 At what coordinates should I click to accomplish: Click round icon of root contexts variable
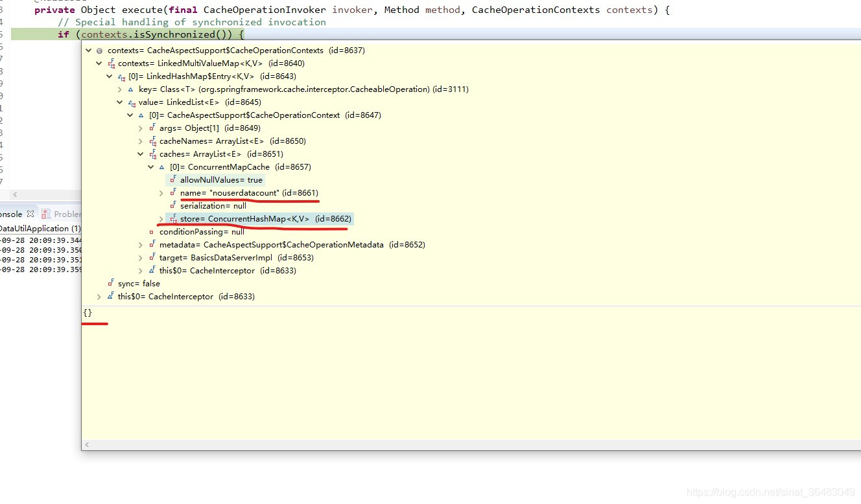99,51
